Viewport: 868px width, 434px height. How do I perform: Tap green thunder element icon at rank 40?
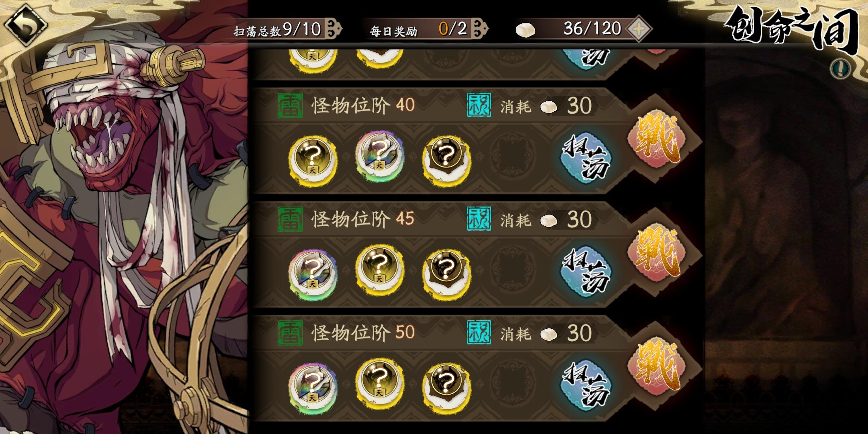pos(291,106)
